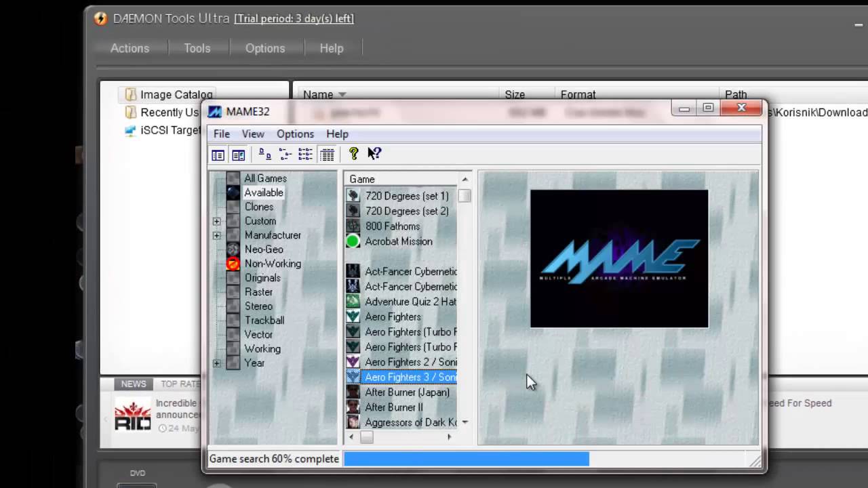
Task: Click the Available folder globe icon
Action: [233, 192]
